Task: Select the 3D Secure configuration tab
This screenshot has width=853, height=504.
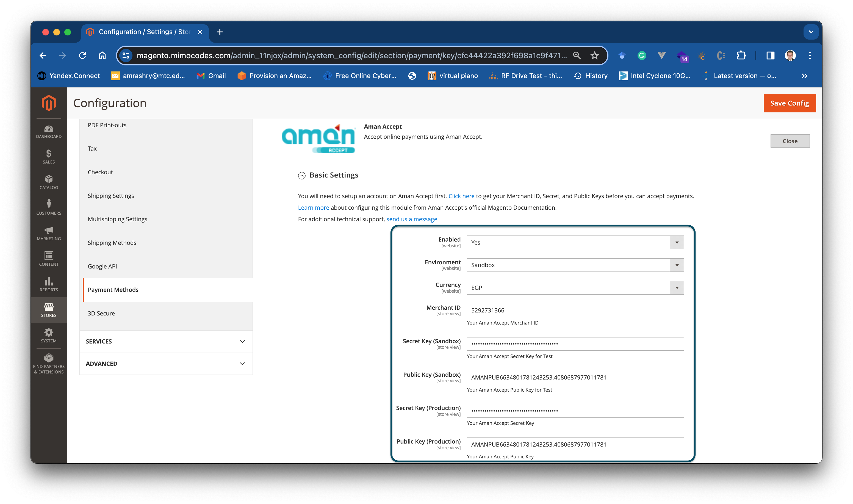Action: (x=101, y=313)
